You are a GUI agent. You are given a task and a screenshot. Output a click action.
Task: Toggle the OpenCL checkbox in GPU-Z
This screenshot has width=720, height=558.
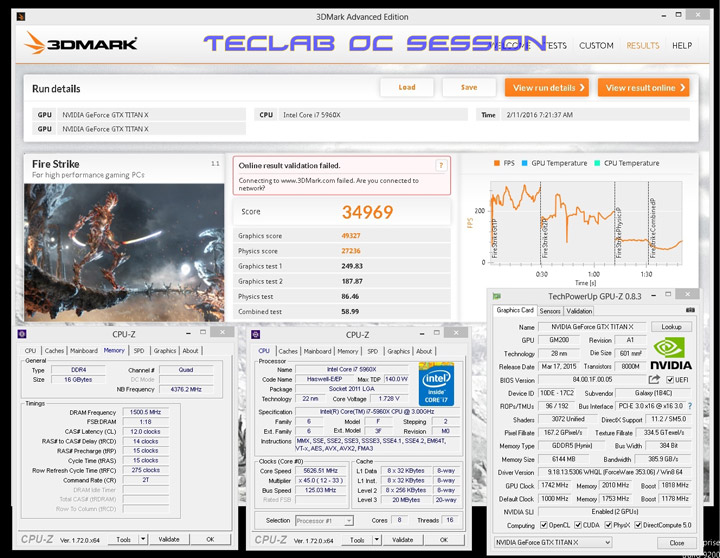click(544, 525)
